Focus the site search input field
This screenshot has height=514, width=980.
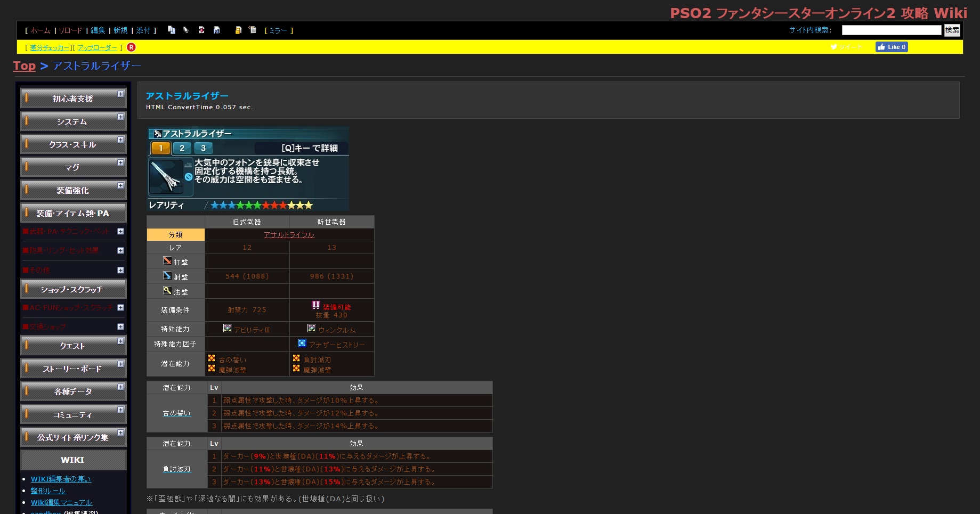pos(892,30)
